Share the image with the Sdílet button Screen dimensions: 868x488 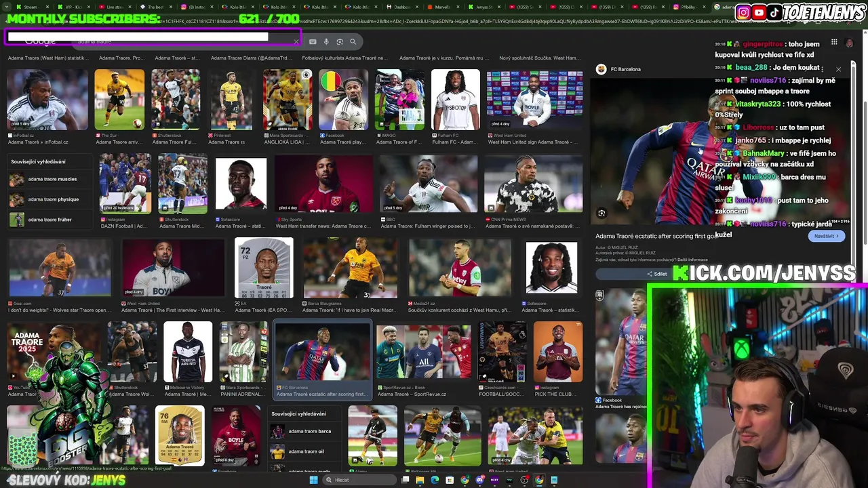click(657, 274)
